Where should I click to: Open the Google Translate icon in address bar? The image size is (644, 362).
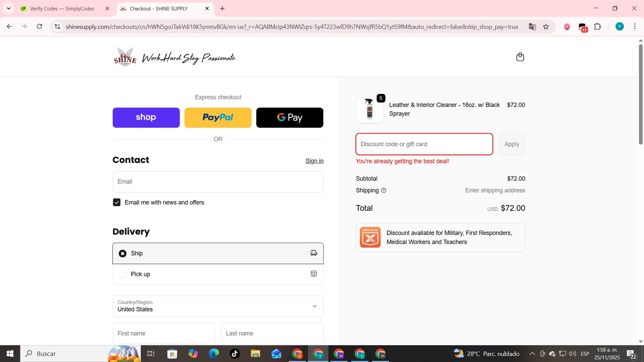pyautogui.click(x=532, y=27)
